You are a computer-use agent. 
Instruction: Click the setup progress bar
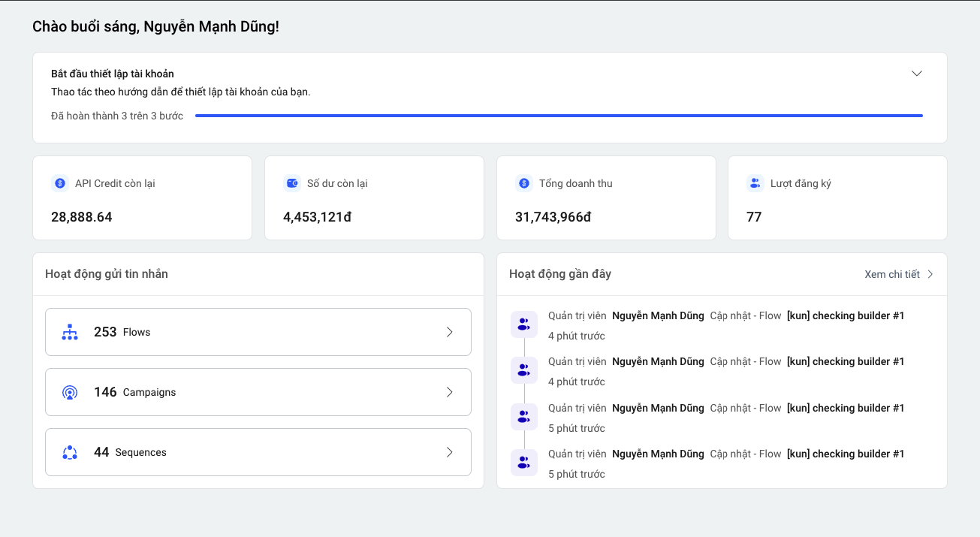point(559,116)
